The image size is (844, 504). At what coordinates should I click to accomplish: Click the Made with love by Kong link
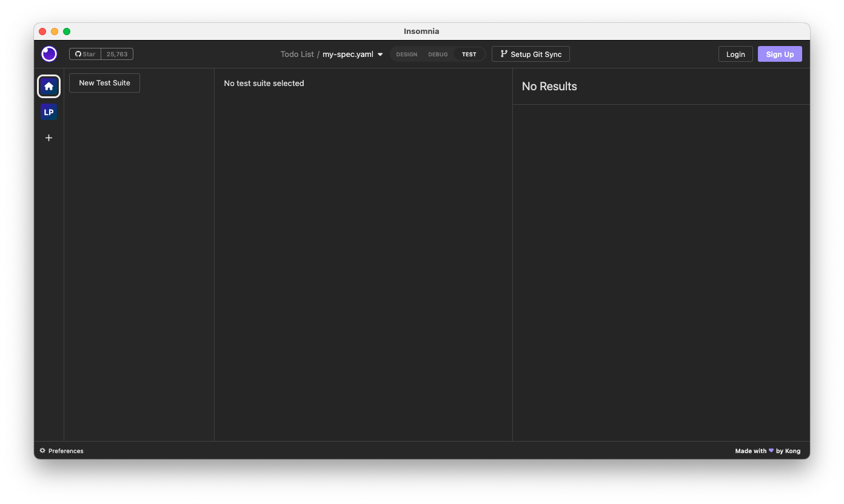tap(768, 451)
